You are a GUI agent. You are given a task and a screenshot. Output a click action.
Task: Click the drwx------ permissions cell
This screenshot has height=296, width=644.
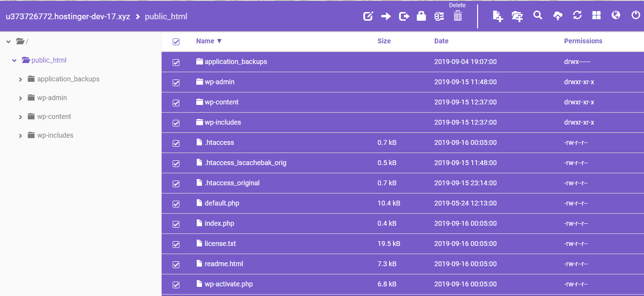(x=577, y=62)
